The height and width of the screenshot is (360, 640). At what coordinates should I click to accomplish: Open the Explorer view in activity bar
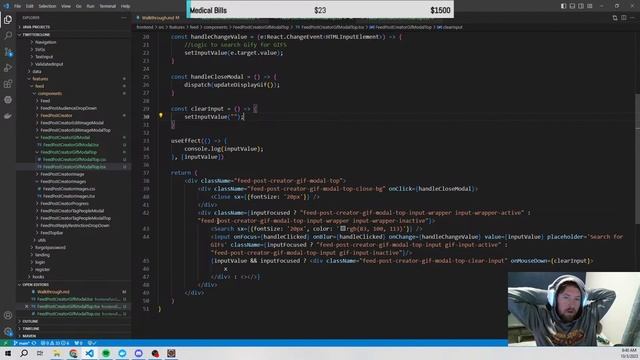(8, 20)
